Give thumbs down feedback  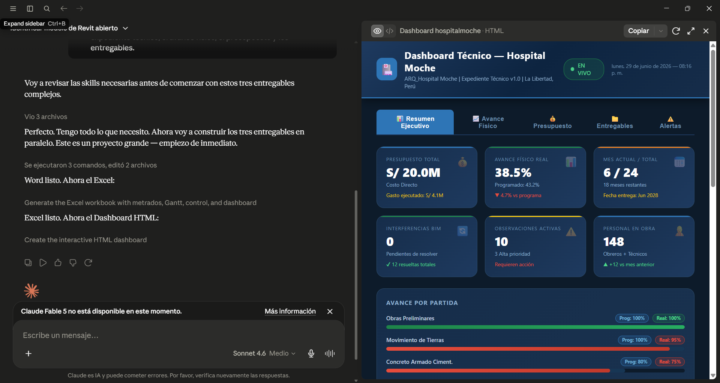73,263
